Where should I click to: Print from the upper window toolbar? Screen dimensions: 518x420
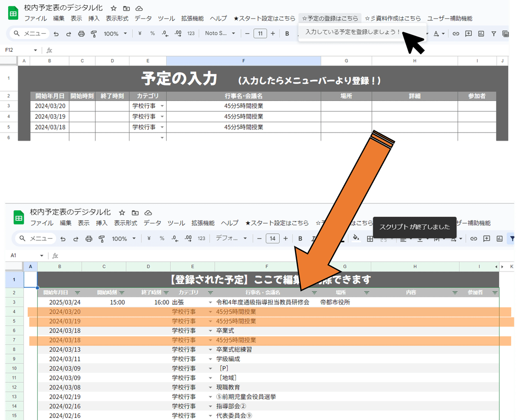81,34
